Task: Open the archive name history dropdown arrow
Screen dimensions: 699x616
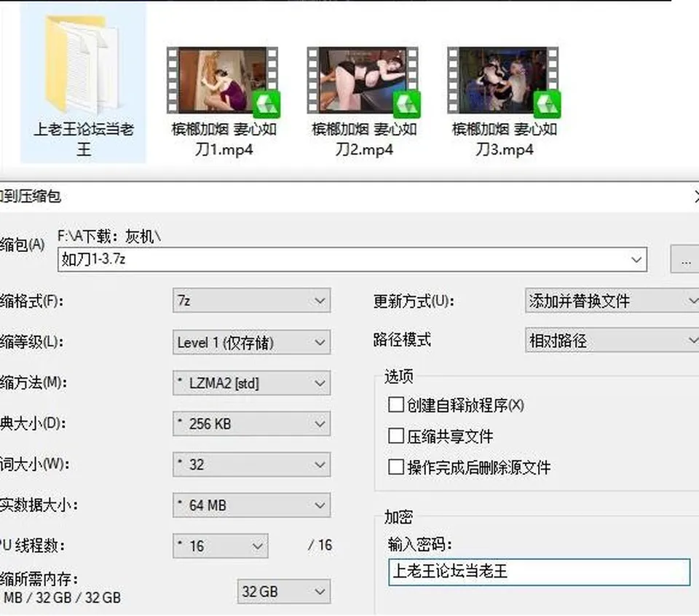Action: coord(636,260)
